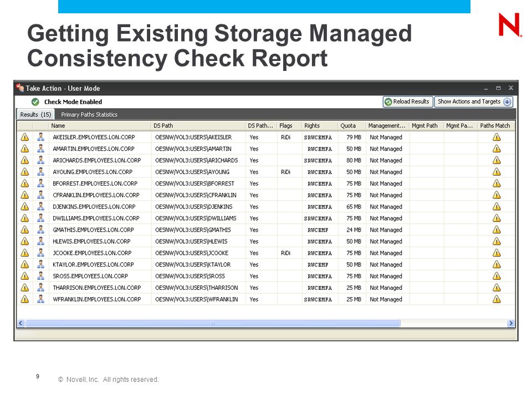Click warning icon at start of BFORREST row
Screen dimensions: 532x399
click(25, 183)
